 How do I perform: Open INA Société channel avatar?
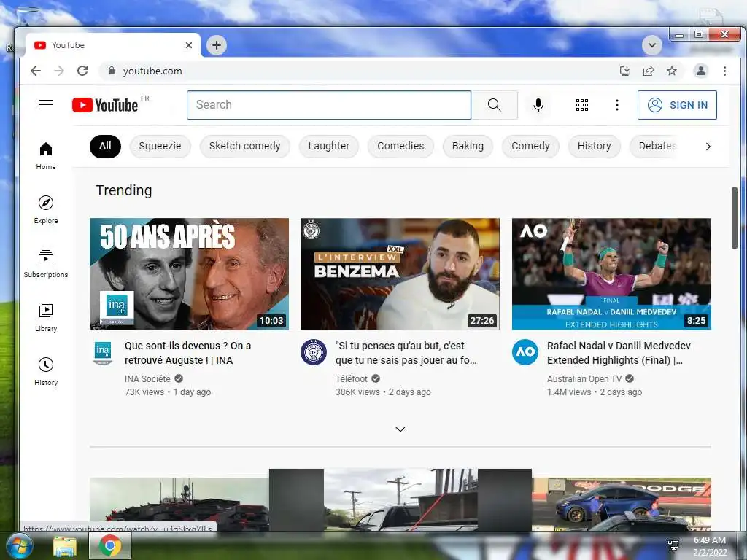pos(102,353)
